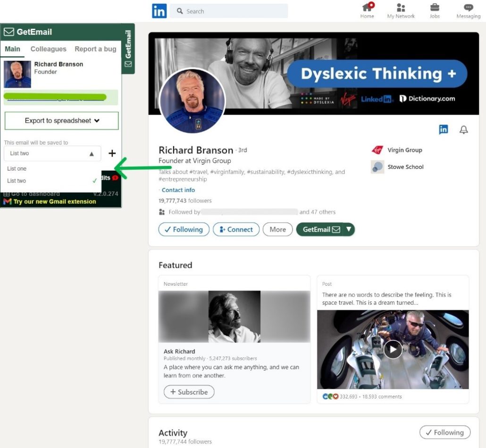Toggle the Following button in Activity
The image size is (486, 448).
(444, 432)
